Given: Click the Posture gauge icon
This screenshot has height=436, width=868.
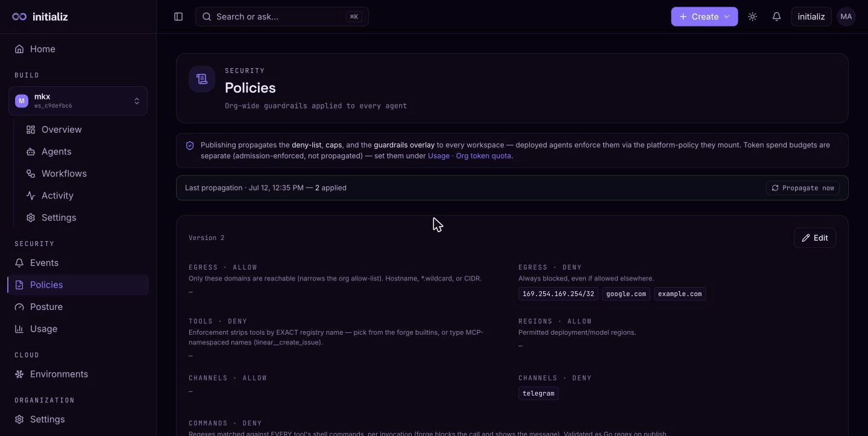Looking at the screenshot, I should [19, 307].
